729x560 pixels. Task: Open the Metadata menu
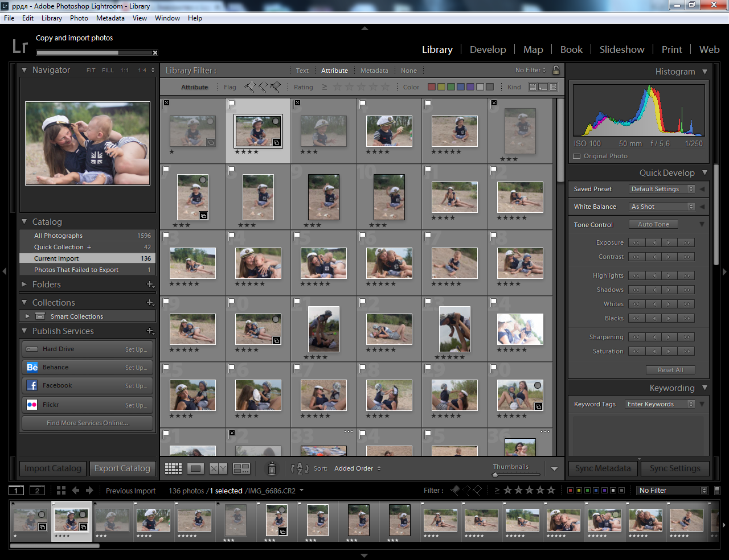click(110, 18)
